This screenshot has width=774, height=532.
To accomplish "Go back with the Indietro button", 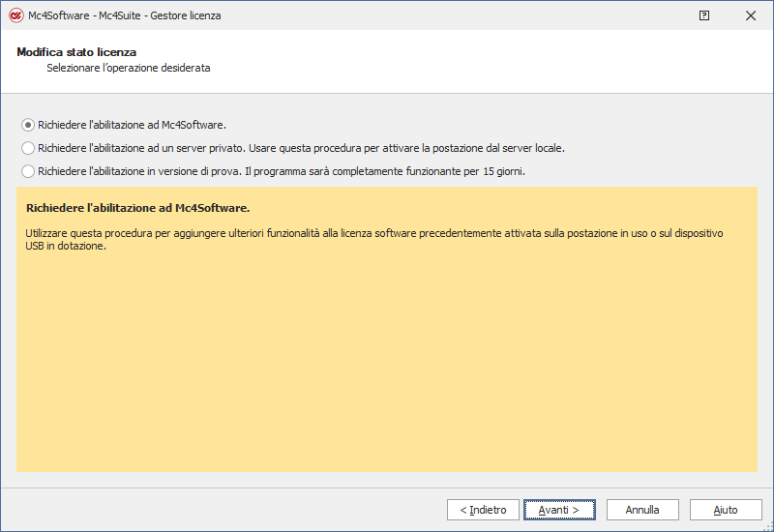I will point(483,510).
